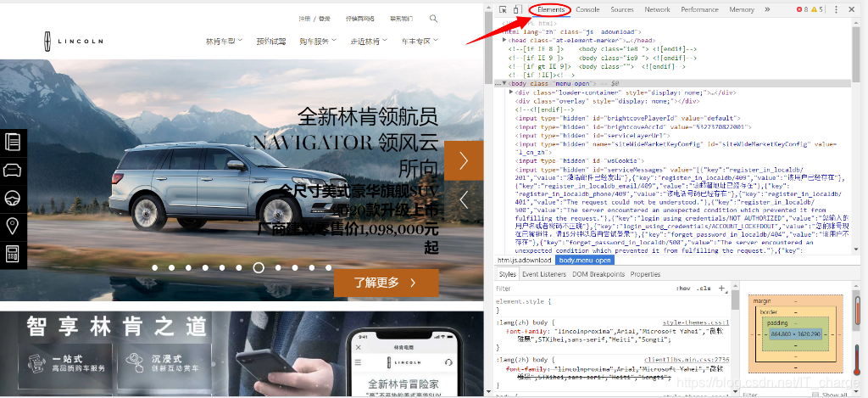Switch to the Network tab
Image resolution: width=868 pixels, height=398 pixels.
[x=657, y=9]
